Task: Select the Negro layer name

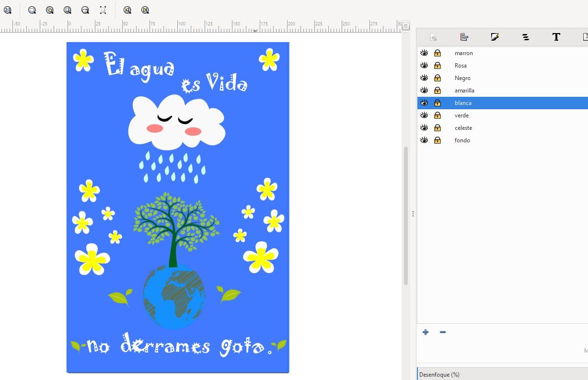Action: (x=462, y=78)
